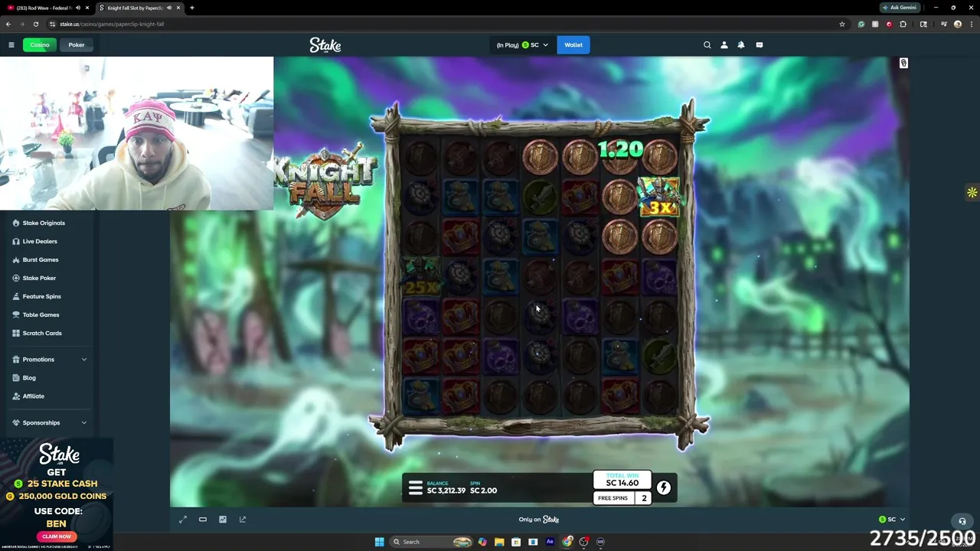Select the Knight Fall Slot browser tab
980x551 pixels.
tap(139, 8)
